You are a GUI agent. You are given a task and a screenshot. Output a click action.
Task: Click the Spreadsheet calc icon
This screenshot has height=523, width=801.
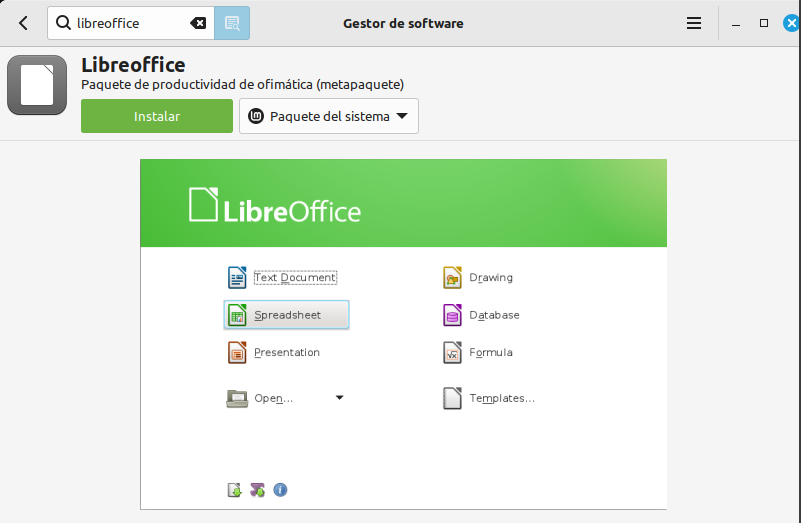(237, 315)
